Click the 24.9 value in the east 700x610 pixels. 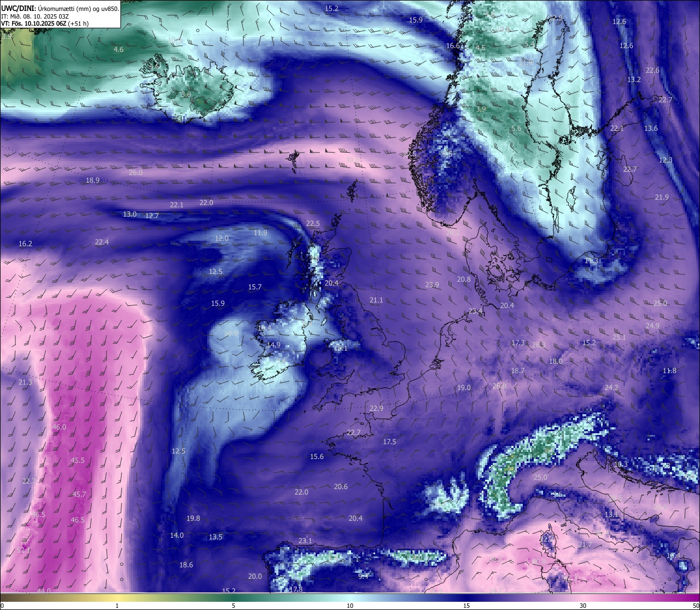coord(652,326)
